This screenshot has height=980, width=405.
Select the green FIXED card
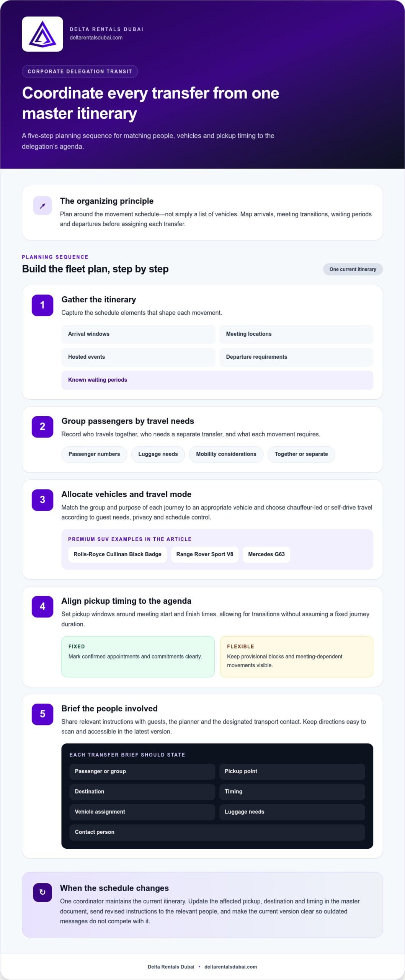point(138,657)
